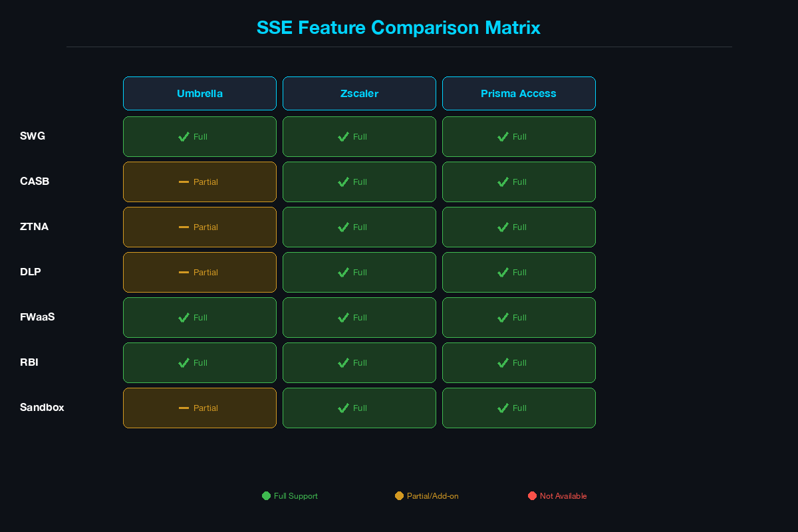Image resolution: width=798 pixels, height=532 pixels.
Task: Click the Zscaler column header
Action: tap(359, 93)
